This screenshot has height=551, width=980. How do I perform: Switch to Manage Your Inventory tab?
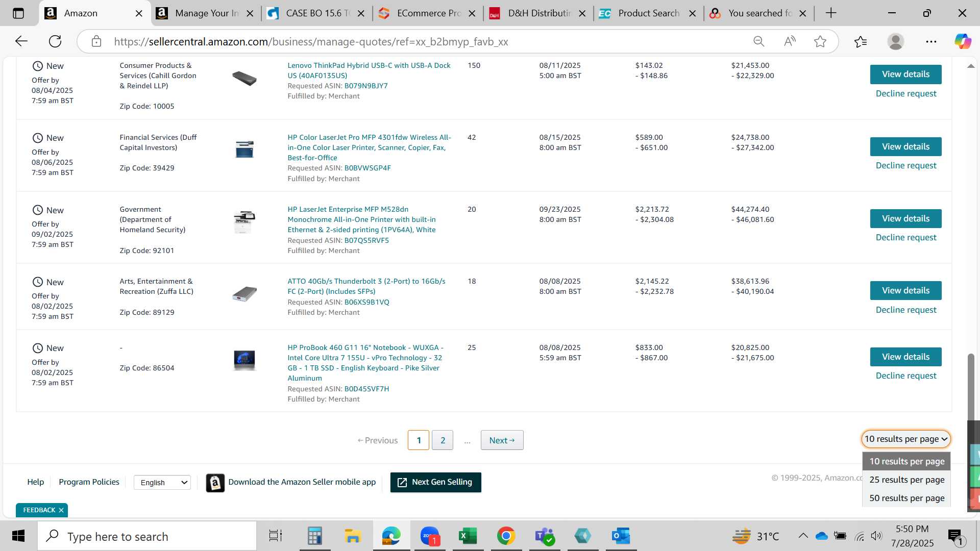point(206,13)
